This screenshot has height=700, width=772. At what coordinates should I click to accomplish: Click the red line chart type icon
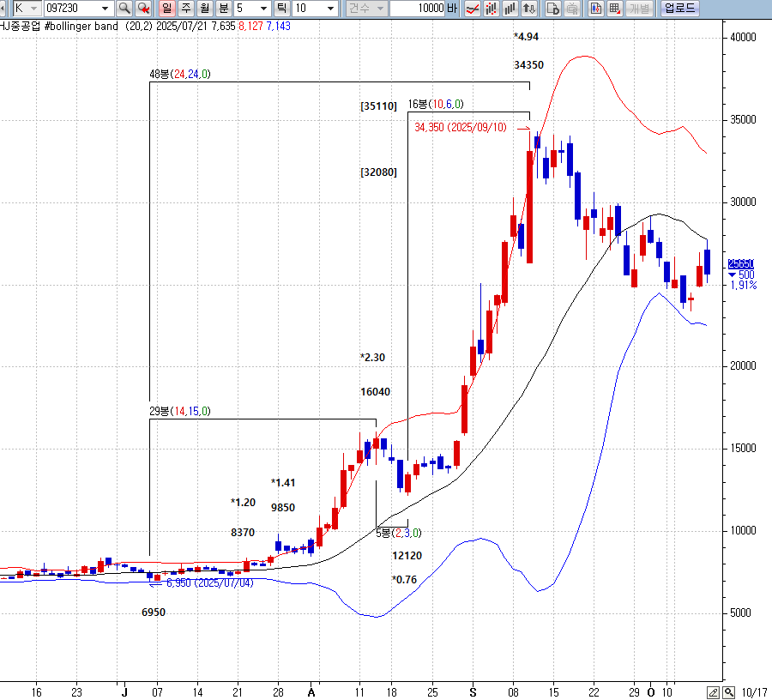coord(472,9)
